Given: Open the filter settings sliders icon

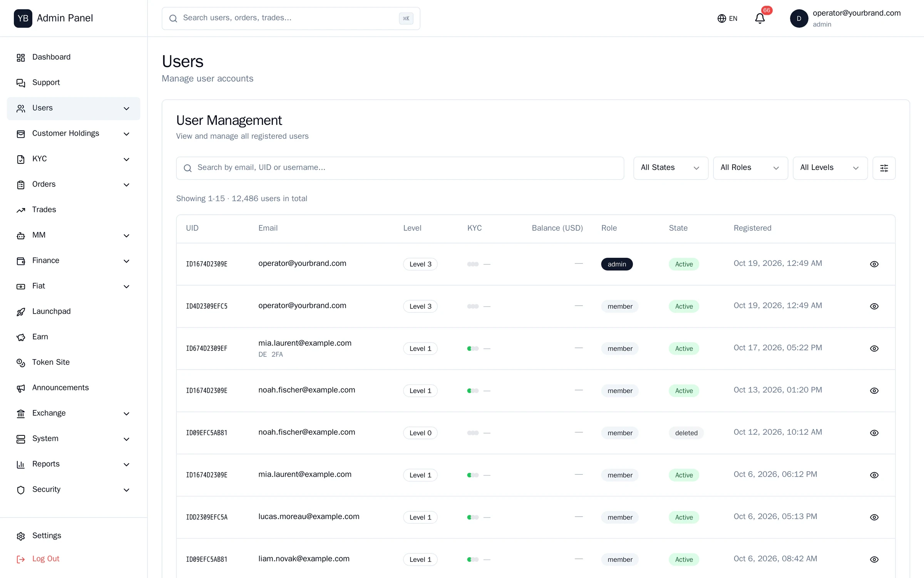Looking at the screenshot, I should tap(884, 168).
